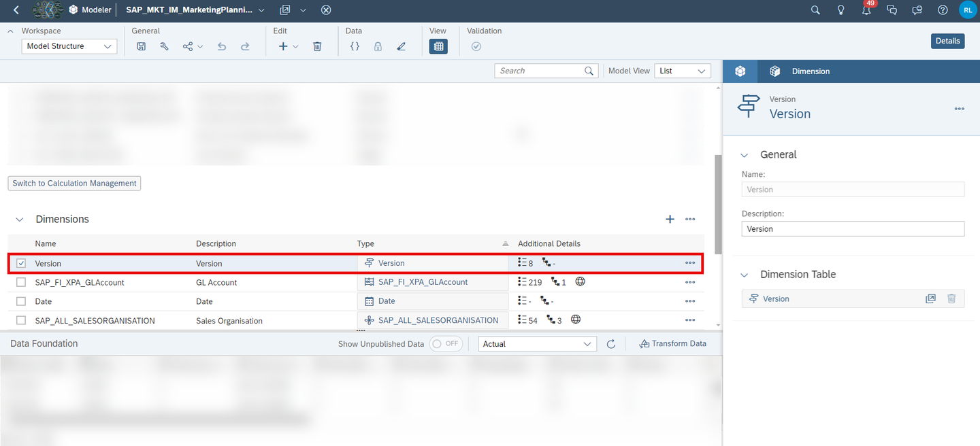
Task: Open Transform Data
Action: coord(672,344)
